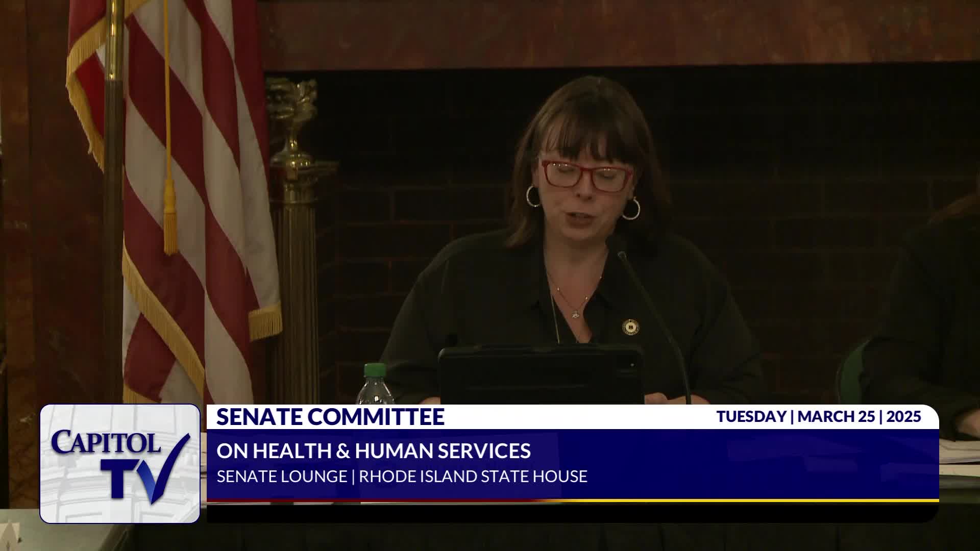Viewport: 980px width, 551px height.
Task: Click the Rhode Island State House text
Action: click(x=473, y=477)
